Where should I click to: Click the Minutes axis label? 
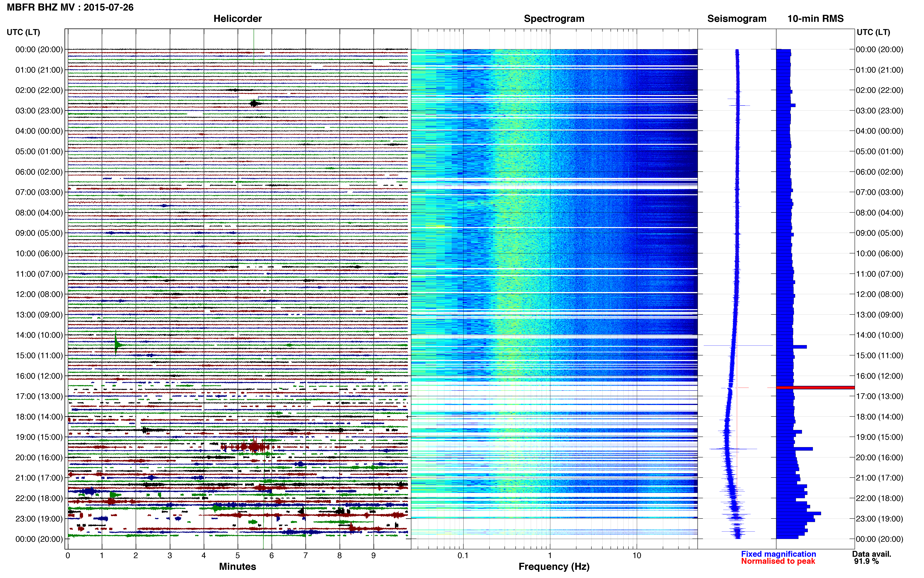click(x=238, y=566)
